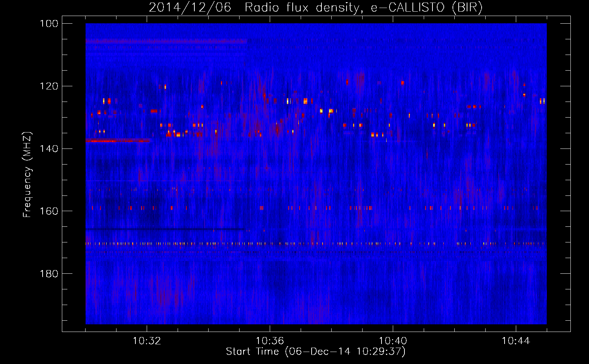Click the dark horizontal line near 166 MHz
Image resolution: width=589 pixels, height=364 pixels.
(x=166, y=229)
